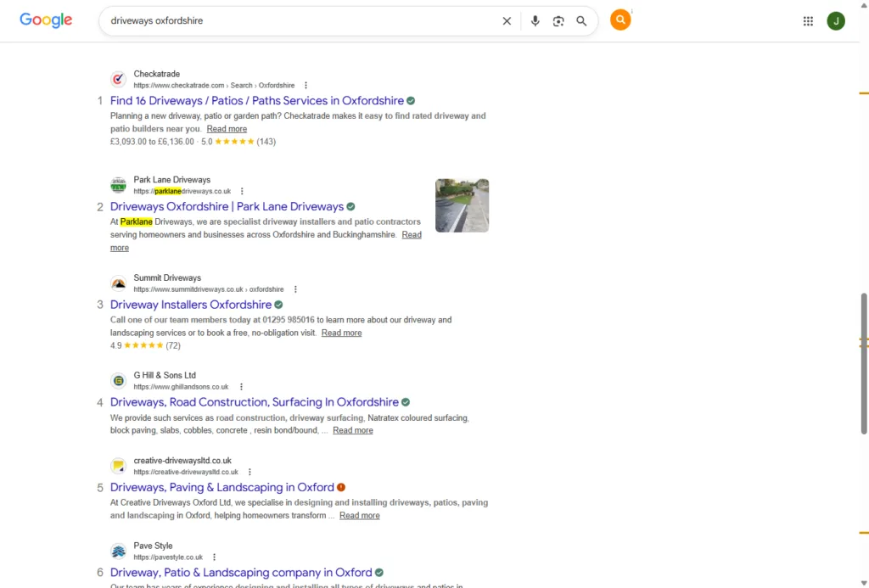Click verified badge beside Driveway Installers Oxfordshire
The width and height of the screenshot is (869, 588).
pos(278,305)
